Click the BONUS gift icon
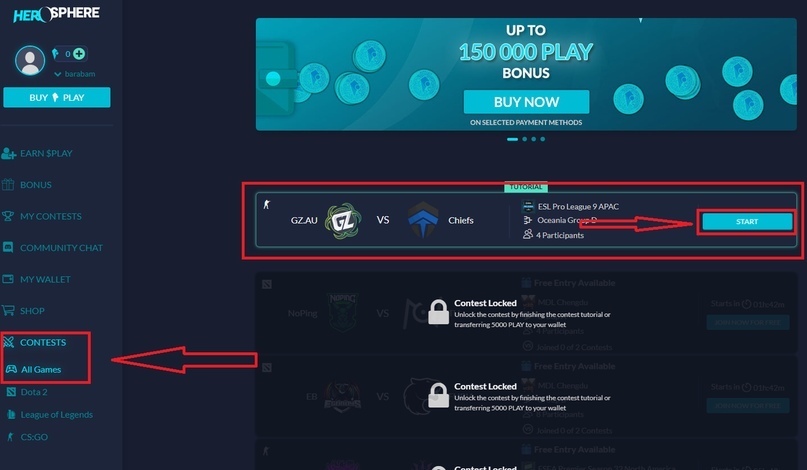 8,184
